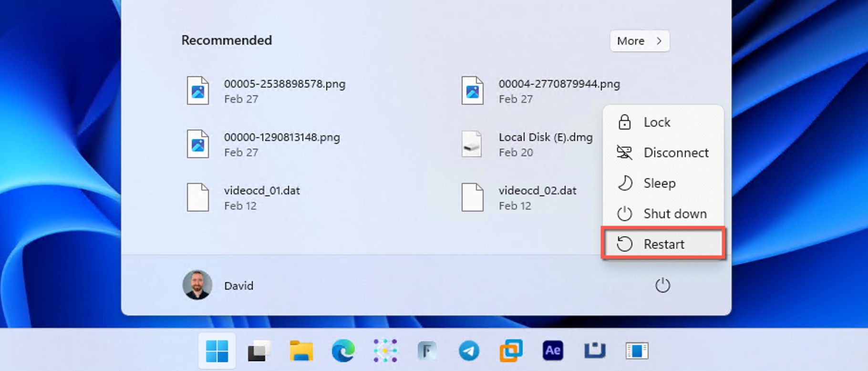Open the file name videocd_01.dat
Viewport: 868px width, 371px height.
pos(262,191)
